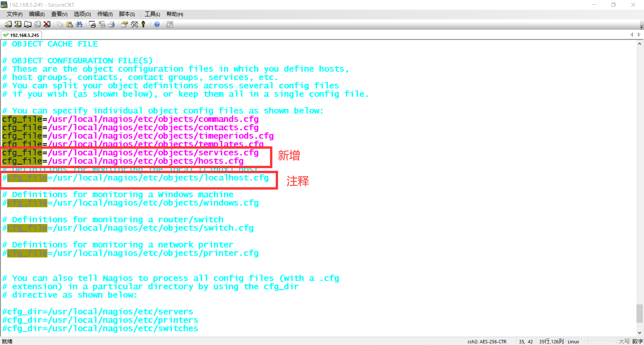The height and width of the screenshot is (345, 644).
Task: Click the commands.cfg cfg_file line
Action: [x=130, y=119]
